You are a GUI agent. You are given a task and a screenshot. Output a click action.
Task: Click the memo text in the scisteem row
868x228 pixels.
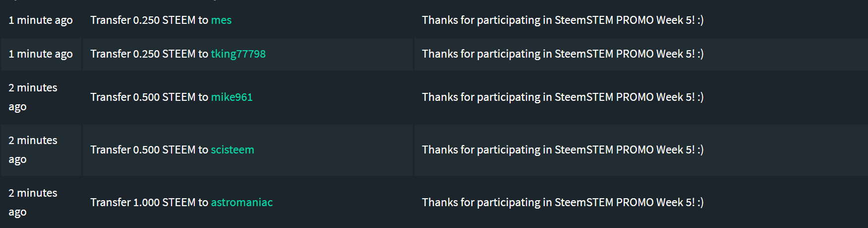(563, 150)
